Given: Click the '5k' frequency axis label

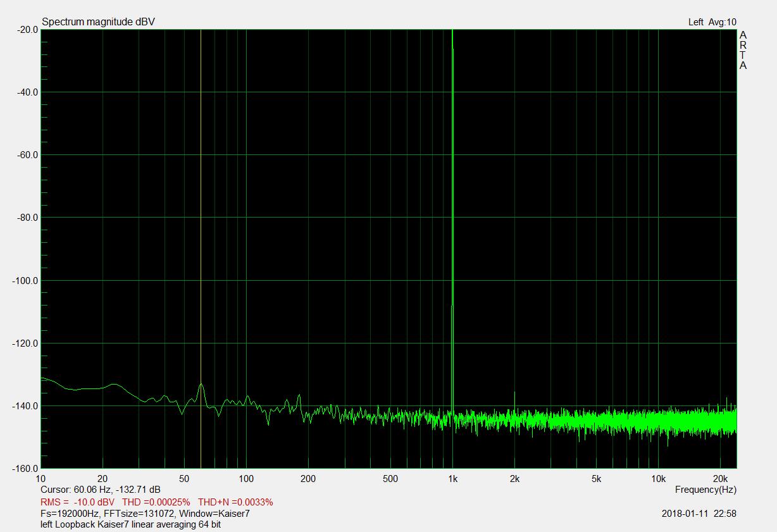Looking at the screenshot, I should [597, 479].
